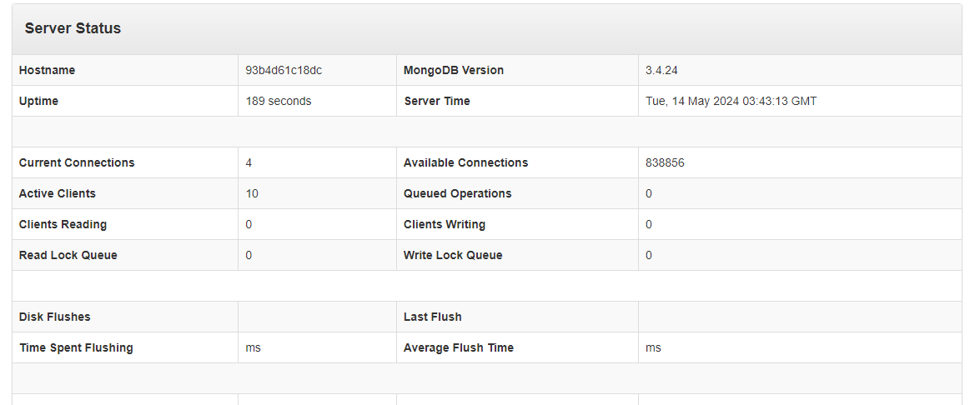
Task: Click the Disk Flushes label
Action: 54,317
